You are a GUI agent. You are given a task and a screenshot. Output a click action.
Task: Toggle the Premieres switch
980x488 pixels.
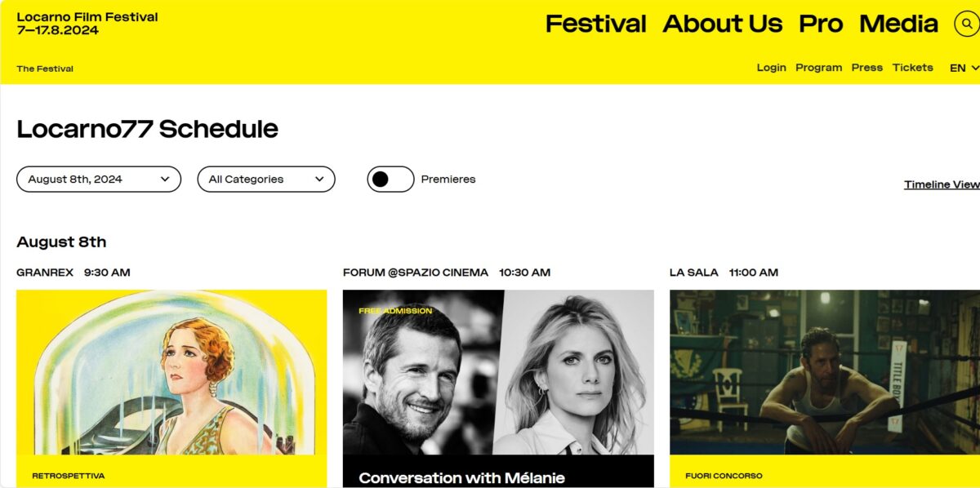pos(390,179)
